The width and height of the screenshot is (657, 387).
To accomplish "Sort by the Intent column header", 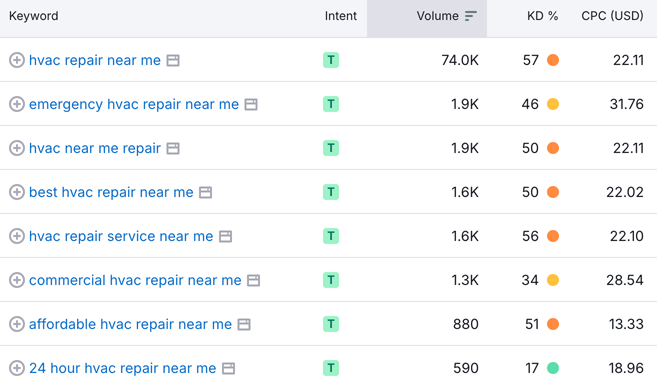I will (341, 16).
